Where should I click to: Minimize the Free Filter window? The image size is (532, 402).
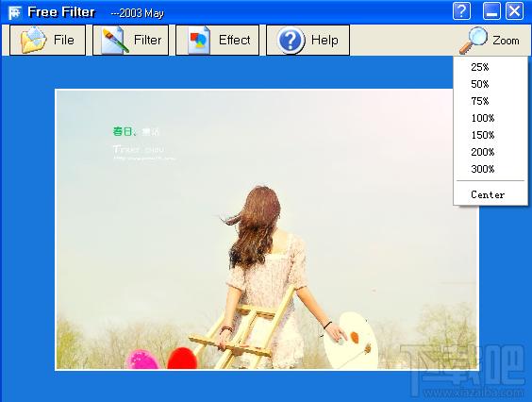click(x=491, y=11)
